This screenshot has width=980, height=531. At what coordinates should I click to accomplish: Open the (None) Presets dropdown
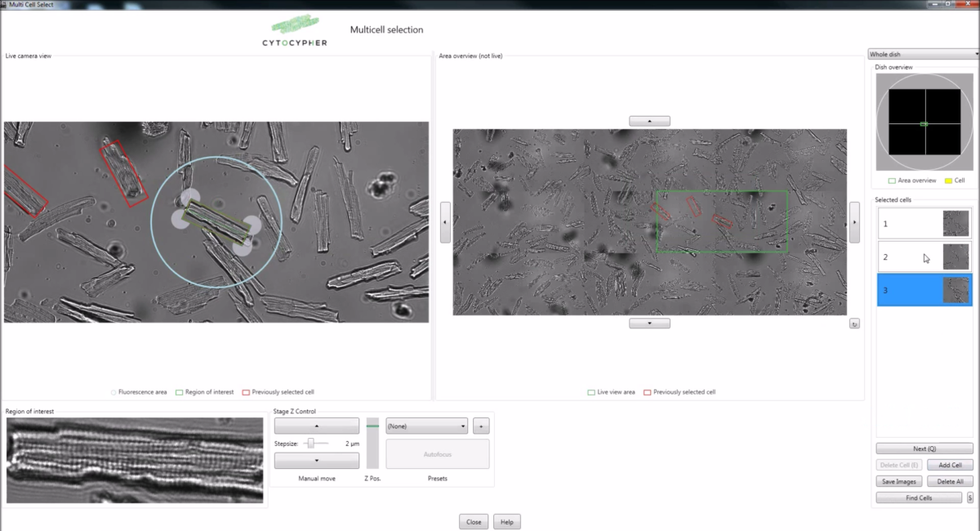click(x=425, y=426)
